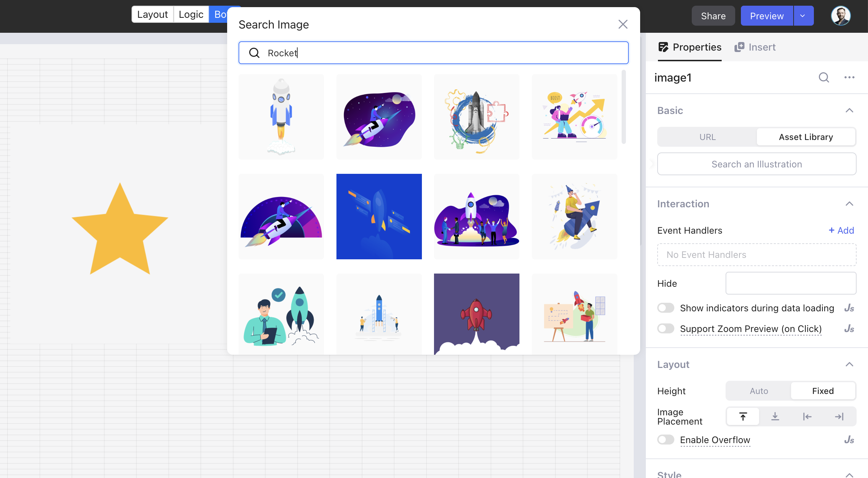
Task: Enable Support Zoom Preview on click
Action: point(666,328)
